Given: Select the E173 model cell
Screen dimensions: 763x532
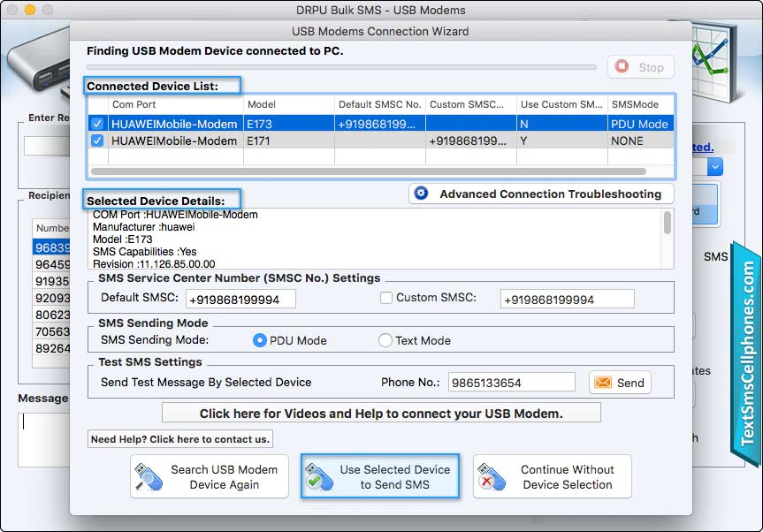Looking at the screenshot, I should tap(288, 124).
